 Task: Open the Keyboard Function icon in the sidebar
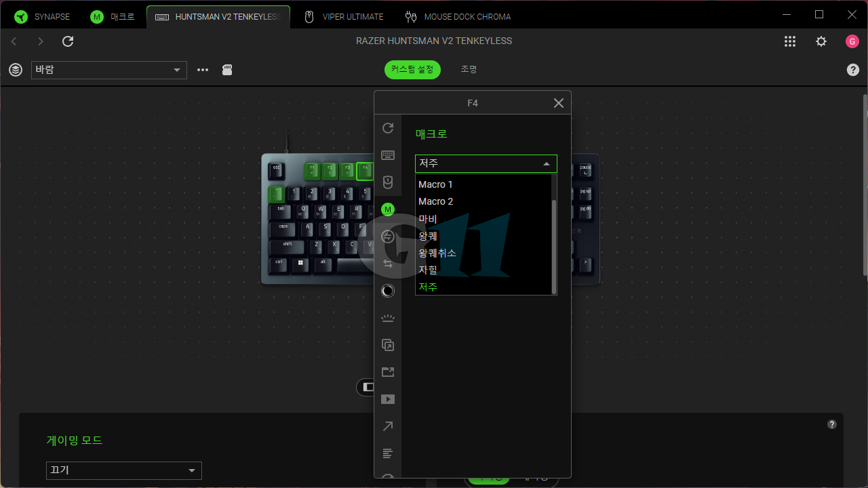(388, 155)
